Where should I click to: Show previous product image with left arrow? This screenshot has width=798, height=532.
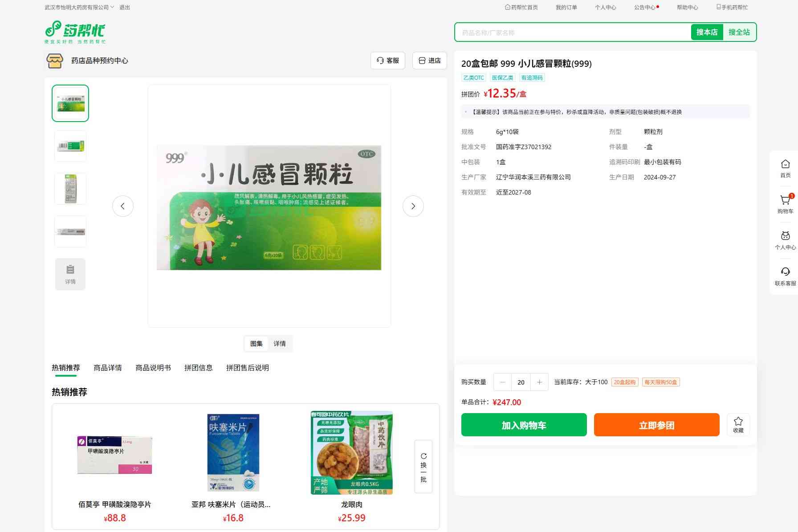point(123,206)
